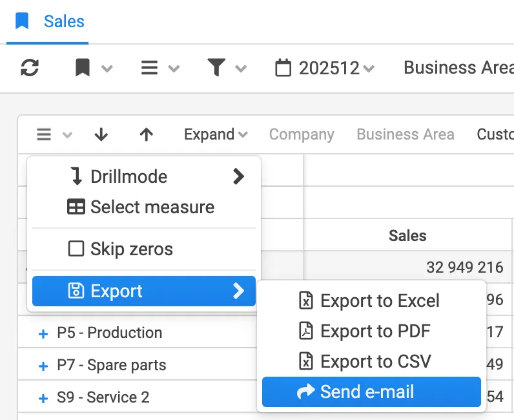Open the Expand dropdown
514x420 pixels.
pos(216,134)
